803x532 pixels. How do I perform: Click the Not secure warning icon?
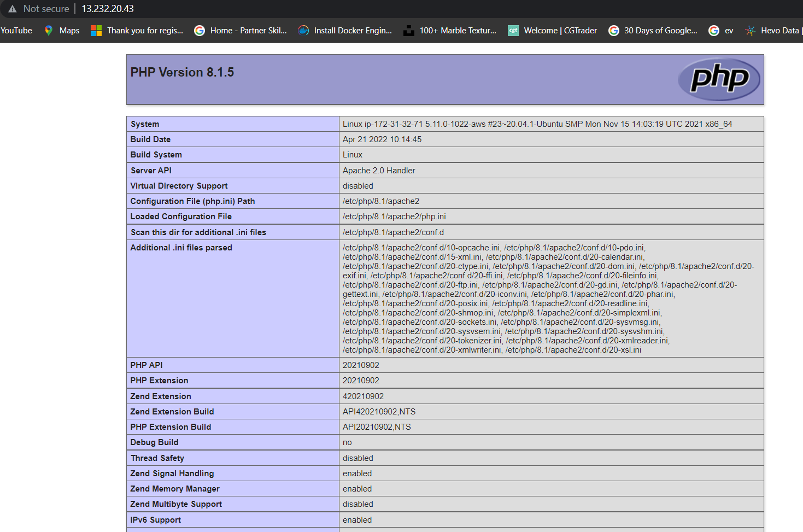coord(12,8)
